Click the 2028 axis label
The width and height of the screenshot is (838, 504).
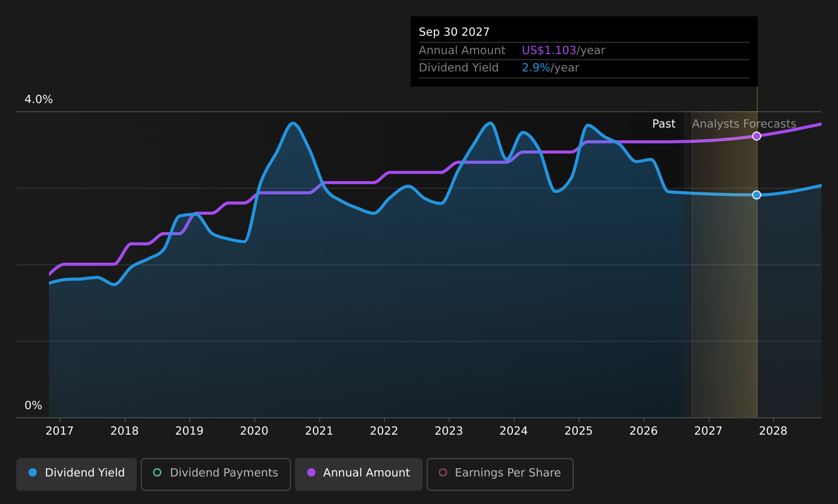tap(773, 431)
